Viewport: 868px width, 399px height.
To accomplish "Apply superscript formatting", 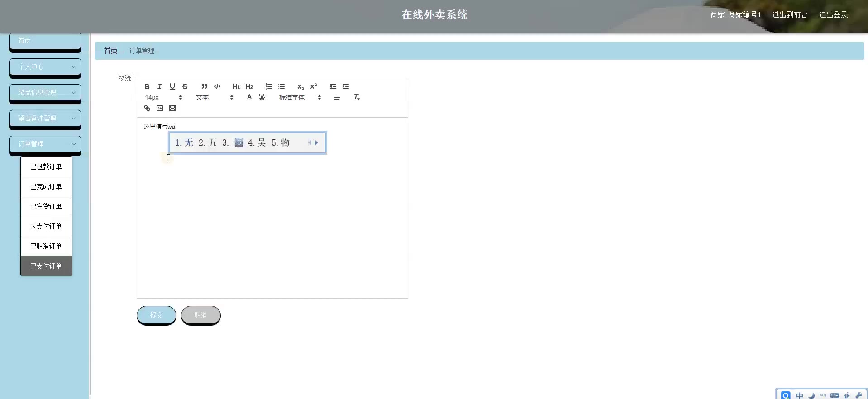I will click(x=313, y=86).
